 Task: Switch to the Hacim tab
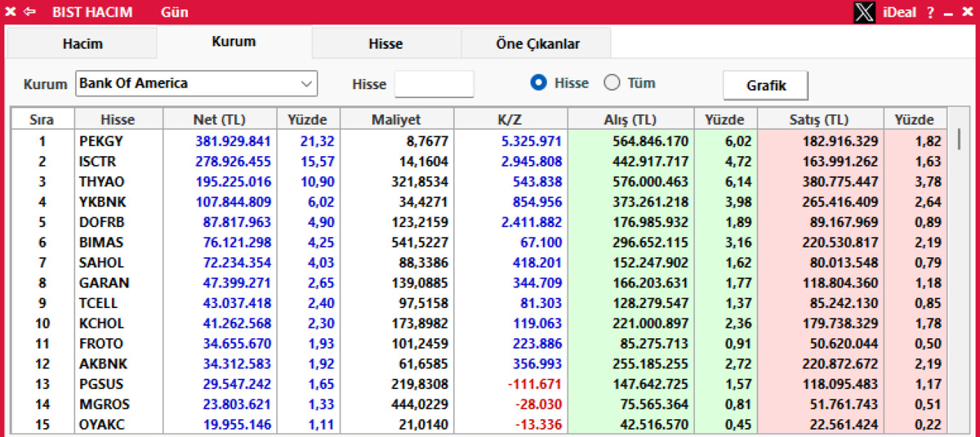click(x=82, y=44)
